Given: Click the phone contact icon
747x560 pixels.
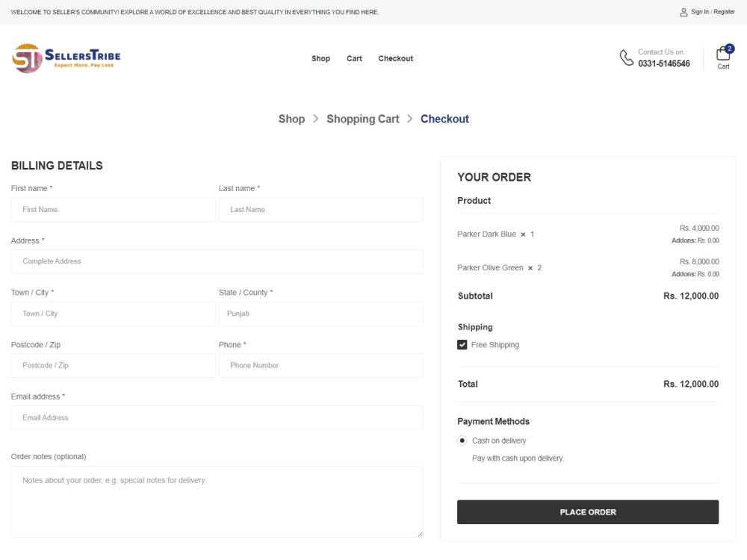Looking at the screenshot, I should 626,57.
